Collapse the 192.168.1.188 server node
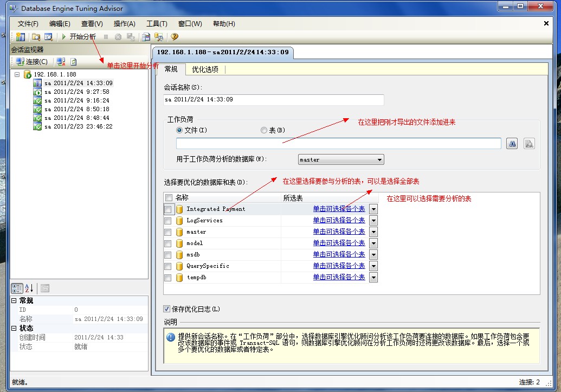Image resolution: width=561 pixels, height=392 pixels. pos(17,74)
